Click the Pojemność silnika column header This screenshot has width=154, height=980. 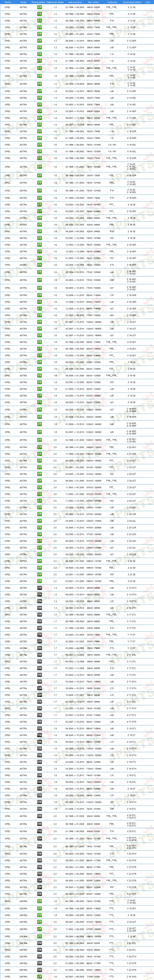point(55,2)
